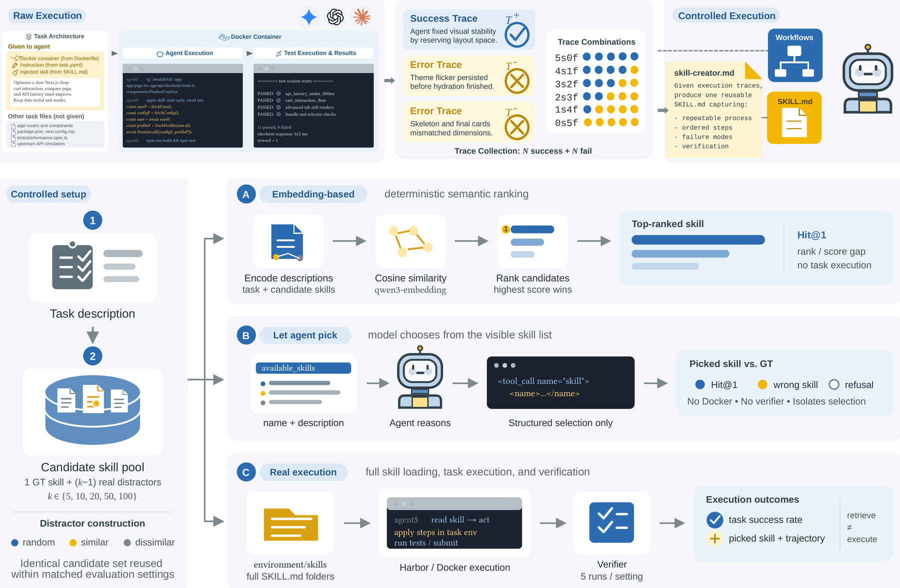Click the Cosine similarity graph icon
Image resolution: width=900 pixels, height=588 pixels.
410,241
